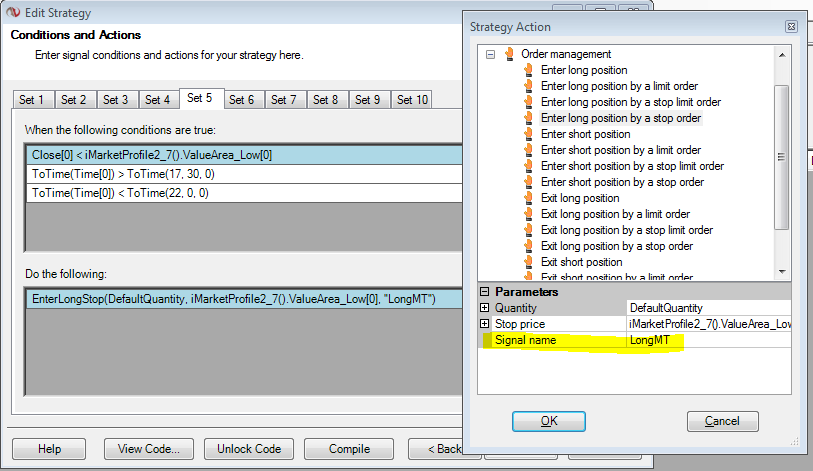The height and width of the screenshot is (471, 813).
Task: Edit the Signal name value LongMT
Action: (708, 340)
